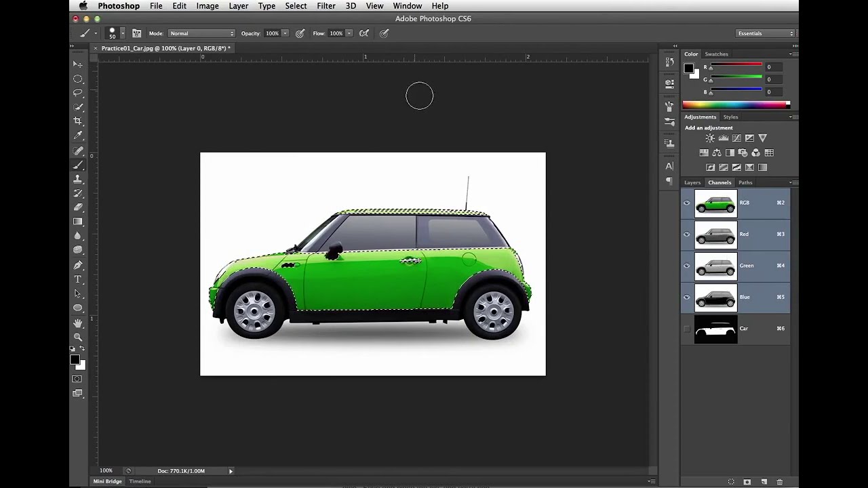Viewport: 868px width, 488px height.
Task: Select the Eyedropper tool
Action: [x=77, y=136]
